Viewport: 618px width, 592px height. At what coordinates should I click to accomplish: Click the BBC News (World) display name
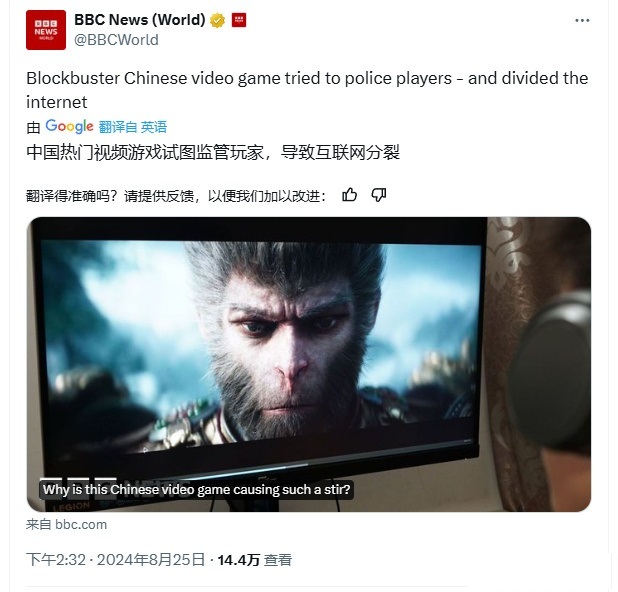pos(140,20)
